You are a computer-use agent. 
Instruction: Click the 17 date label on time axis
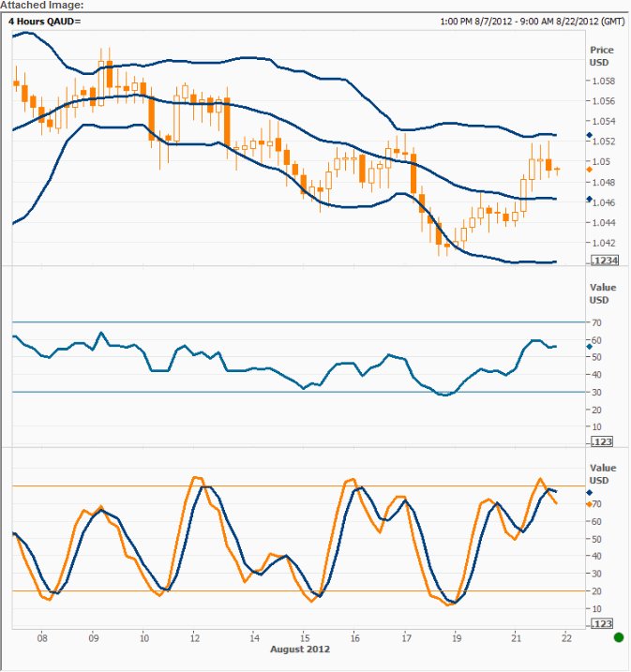(406, 638)
